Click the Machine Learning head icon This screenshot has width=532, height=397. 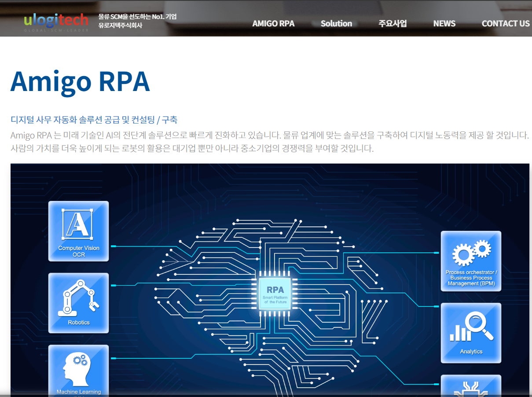[78, 369]
